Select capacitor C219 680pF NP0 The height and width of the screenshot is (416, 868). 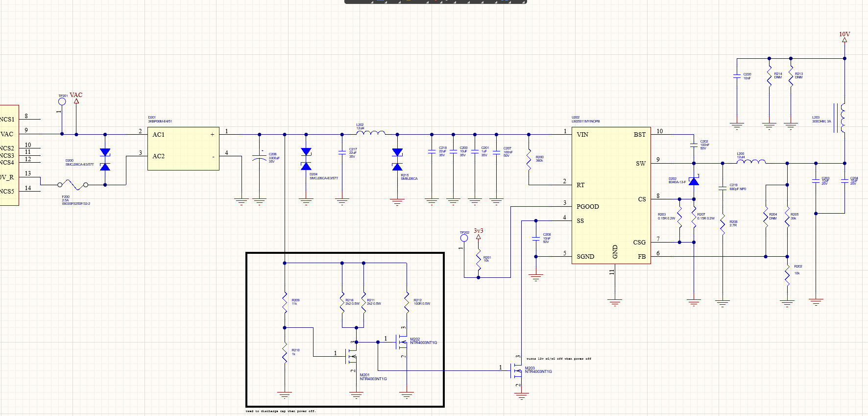[722, 188]
